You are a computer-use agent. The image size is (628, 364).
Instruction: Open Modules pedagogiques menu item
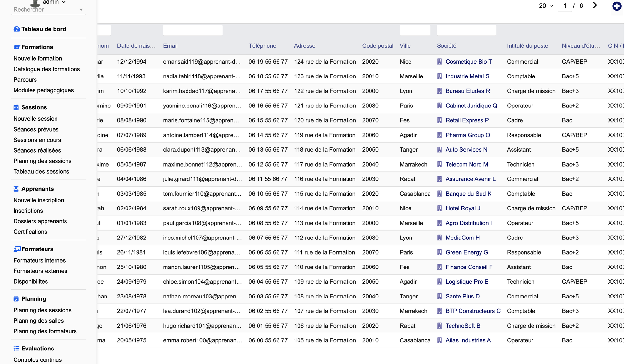[x=44, y=90]
